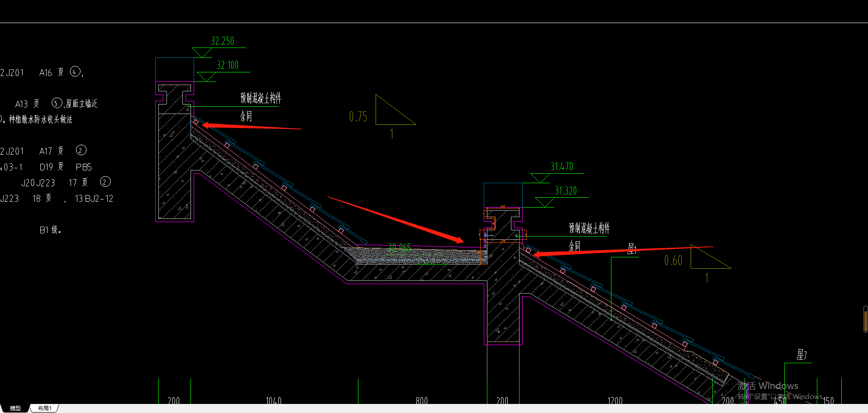This screenshot has height=413, width=868.
Task: Select the 31.470 elevation text
Action: 562,166
